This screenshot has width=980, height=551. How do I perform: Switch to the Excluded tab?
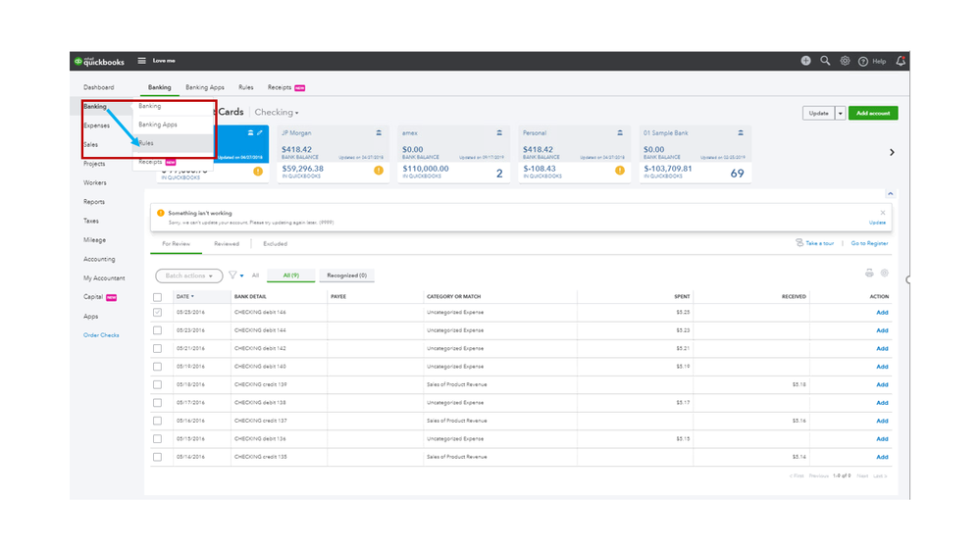[x=275, y=244]
